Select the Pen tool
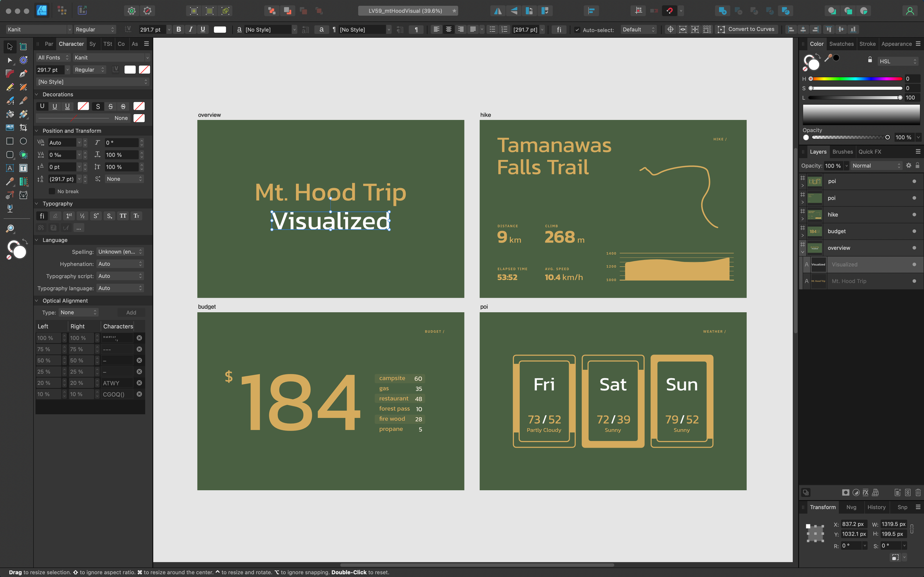The image size is (924, 577). click(x=24, y=73)
